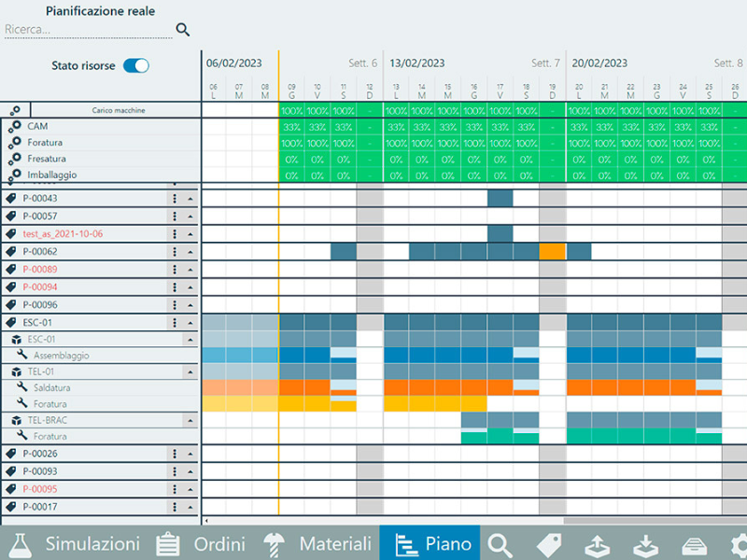This screenshot has height=560, width=747.
Task: Click the tag icon in bottom toolbar
Action: pos(549,544)
